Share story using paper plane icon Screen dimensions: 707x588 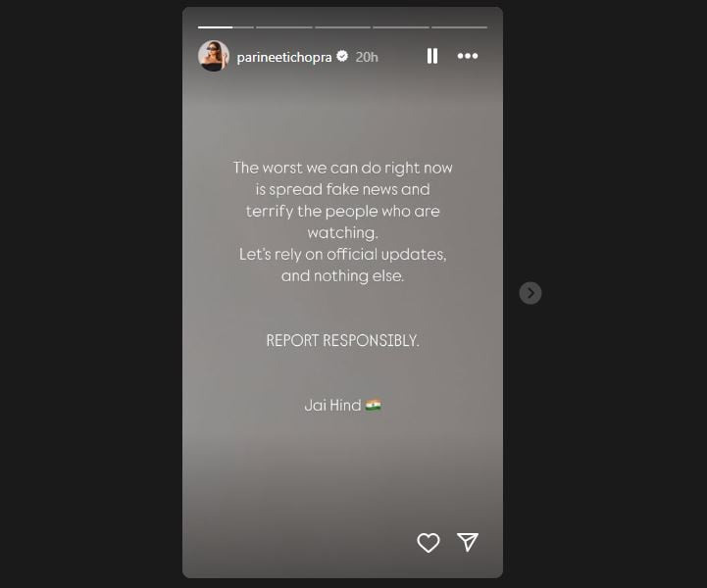468,542
